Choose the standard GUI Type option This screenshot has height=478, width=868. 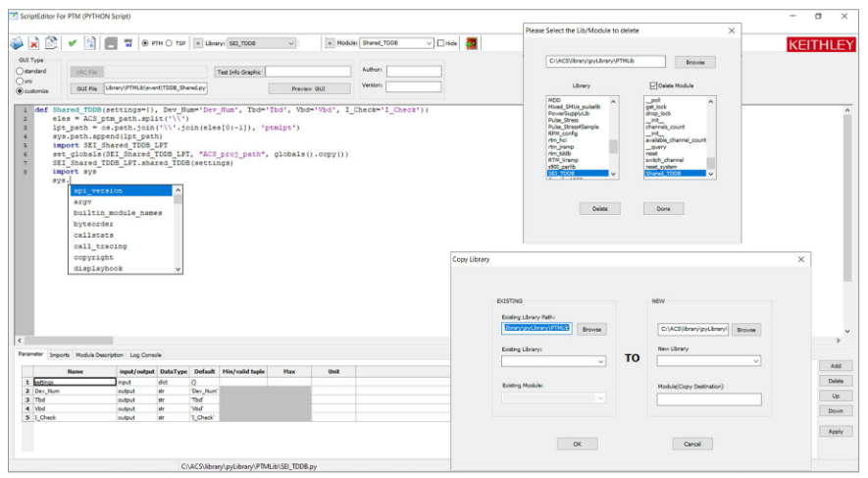tap(18, 71)
